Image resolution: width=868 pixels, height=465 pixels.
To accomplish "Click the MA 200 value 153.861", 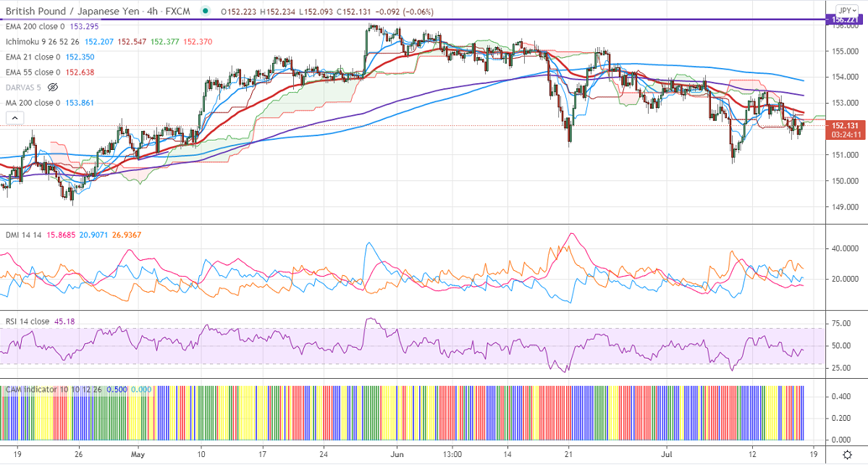I will click(x=80, y=103).
